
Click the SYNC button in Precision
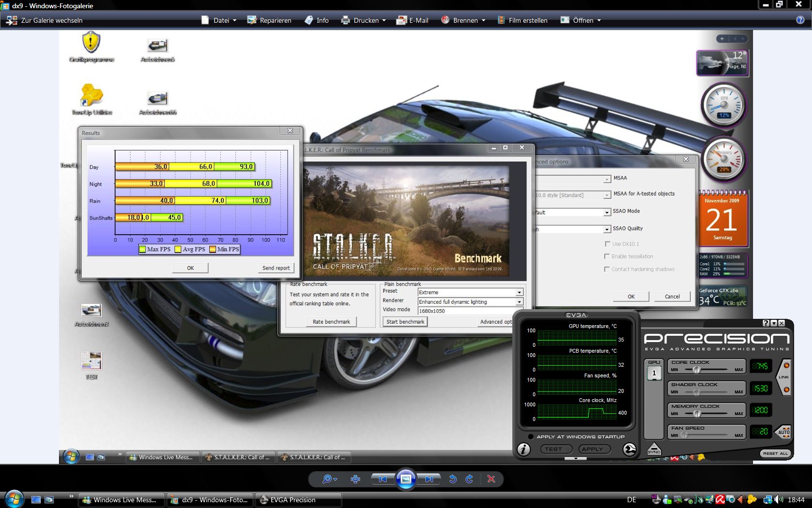654,449
